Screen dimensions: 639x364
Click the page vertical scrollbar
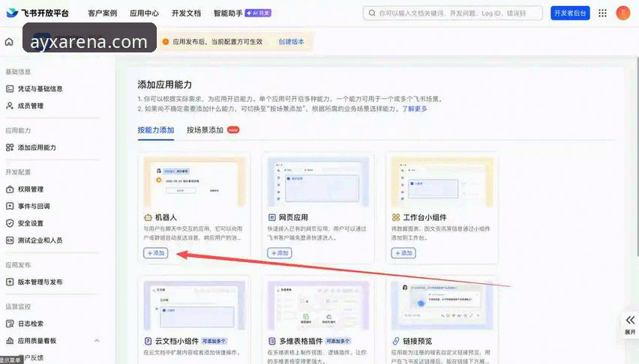coord(637,157)
